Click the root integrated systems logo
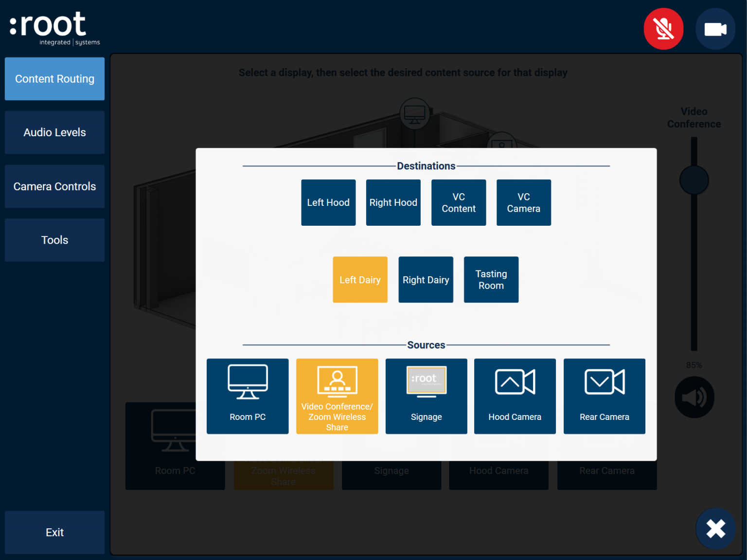This screenshot has height=560, width=747. pos(46,27)
